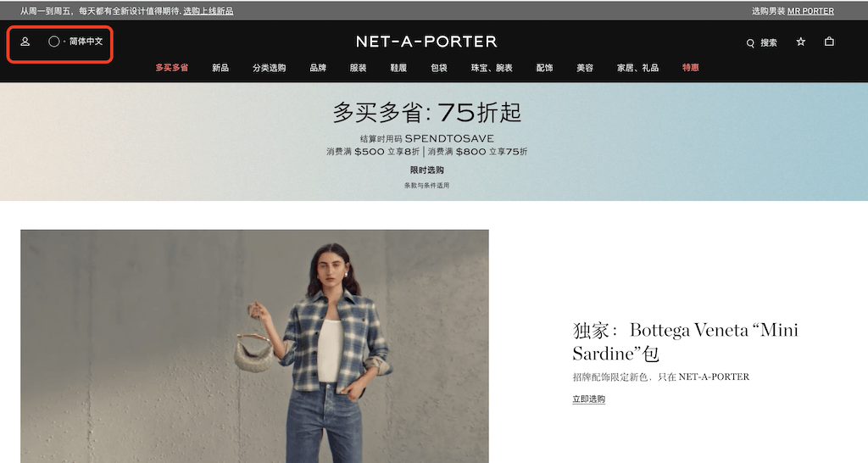The width and height of the screenshot is (868, 463).
Task: Select the 服装 menu item
Action: click(x=359, y=68)
